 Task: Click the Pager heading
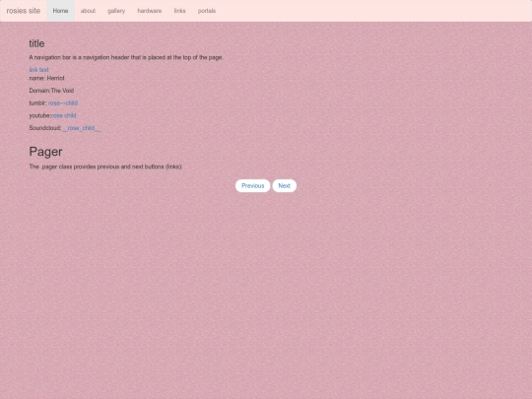45,152
